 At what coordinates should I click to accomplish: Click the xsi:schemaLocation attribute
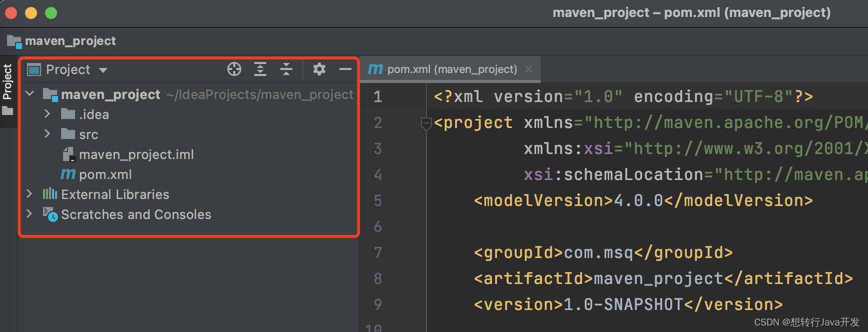pyautogui.click(x=613, y=174)
